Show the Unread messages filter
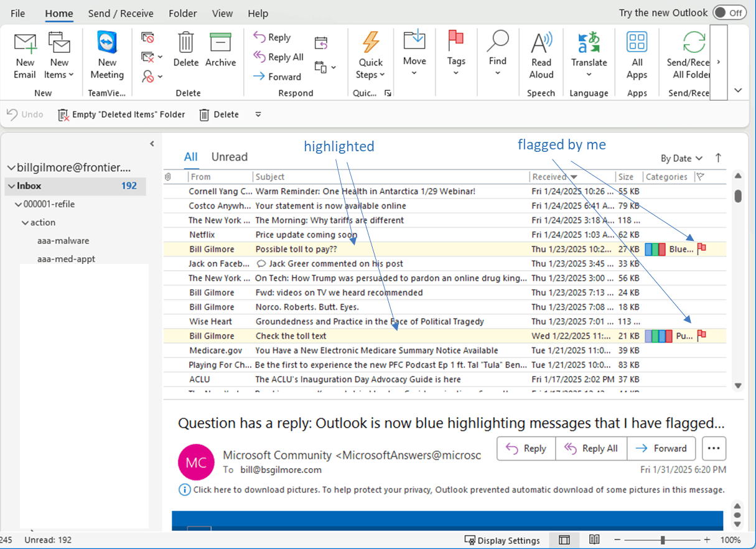This screenshot has width=756, height=549. point(230,157)
